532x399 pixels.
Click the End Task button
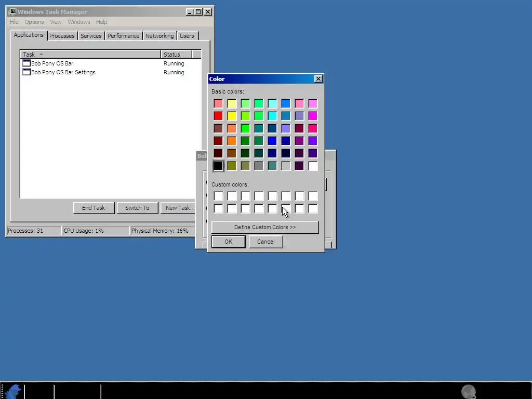(94, 208)
